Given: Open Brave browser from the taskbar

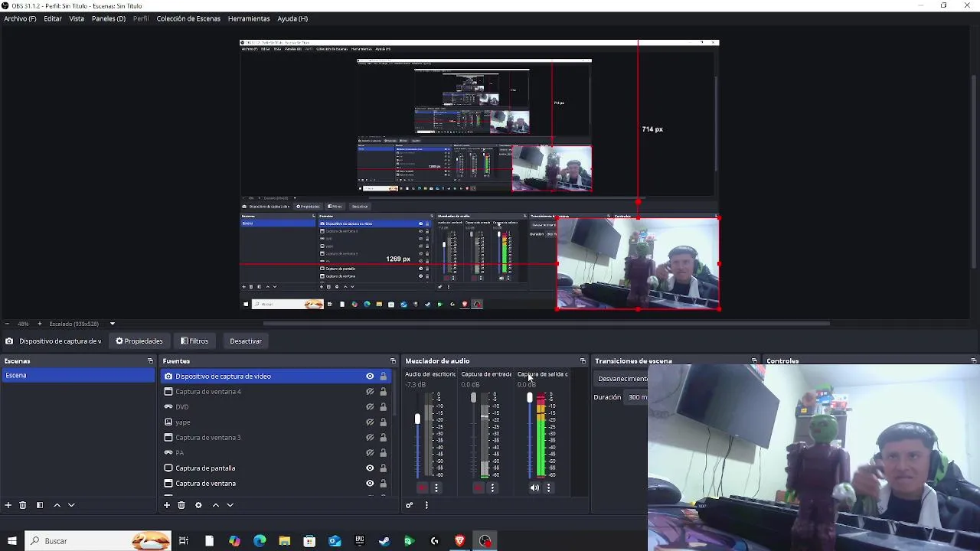Looking at the screenshot, I should 459,541.
